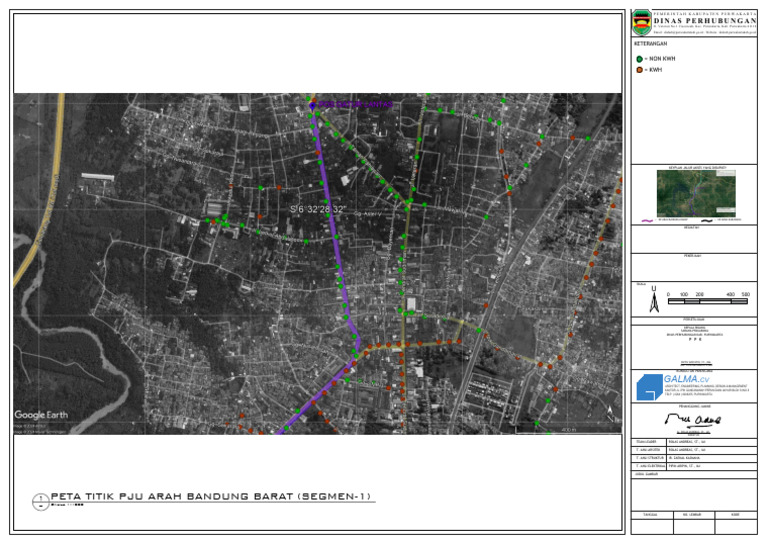
Task: Click the Dinas Perhubungan crest logo
Action: [642, 20]
